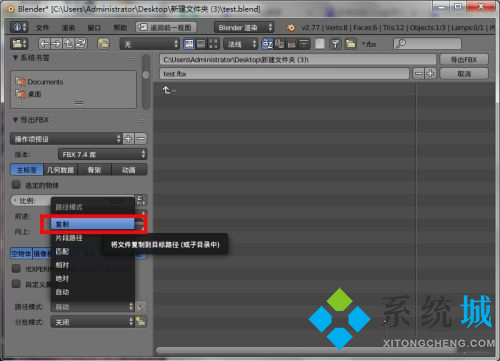This screenshot has height=361, width=500.
Task: Create a new folder icon
Action: click(104, 44)
